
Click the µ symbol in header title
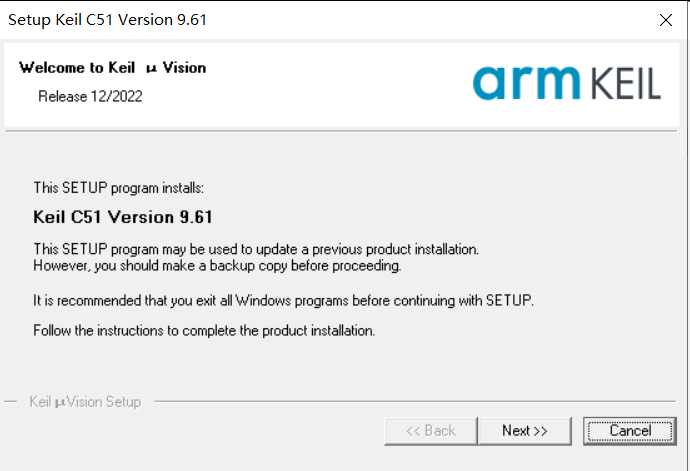pyautogui.click(x=151, y=69)
